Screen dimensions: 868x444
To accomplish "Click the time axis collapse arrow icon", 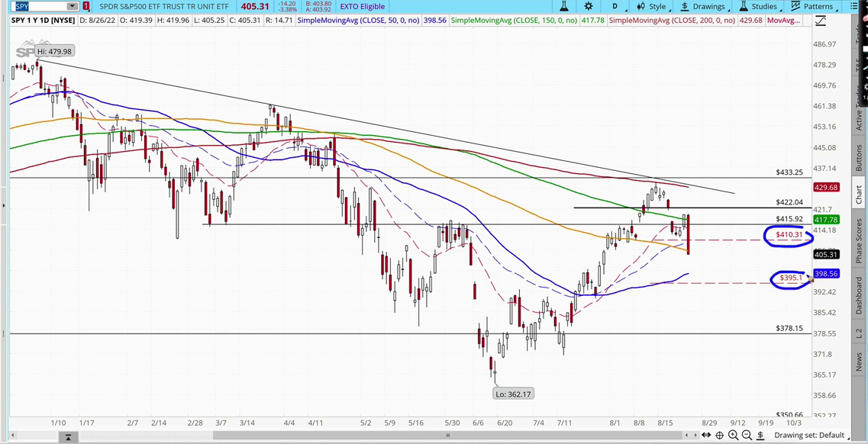I will tap(68, 437).
